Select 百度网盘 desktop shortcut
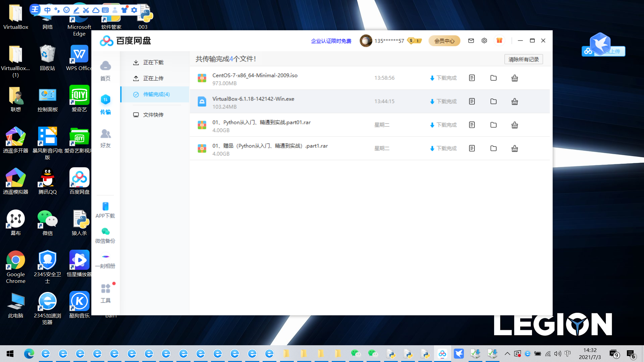This screenshot has height=362, width=644. (x=79, y=181)
